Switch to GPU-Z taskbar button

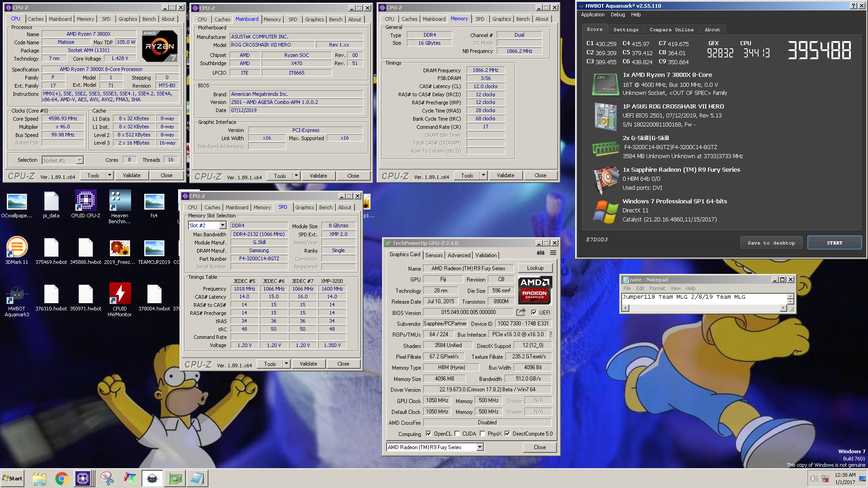pyautogui.click(x=175, y=479)
